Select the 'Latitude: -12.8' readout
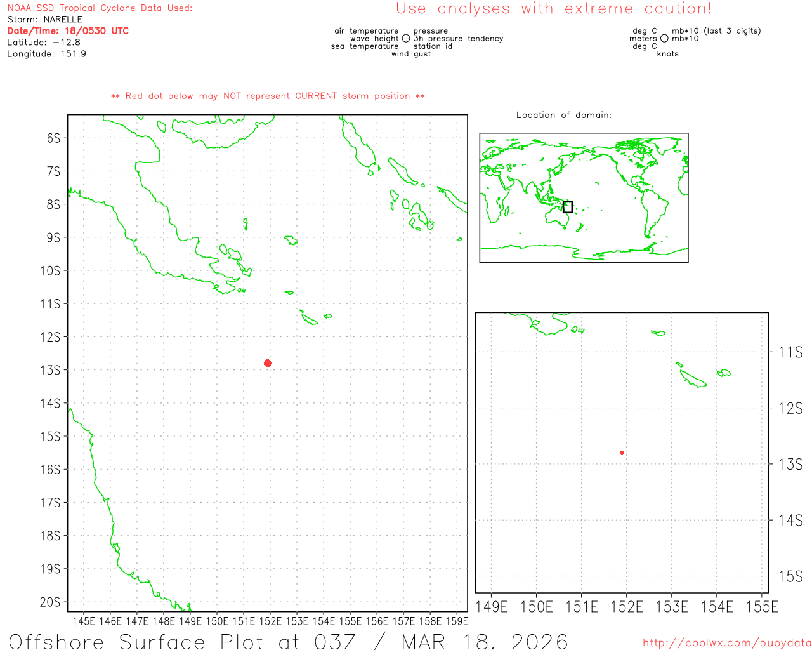 [x=44, y=43]
